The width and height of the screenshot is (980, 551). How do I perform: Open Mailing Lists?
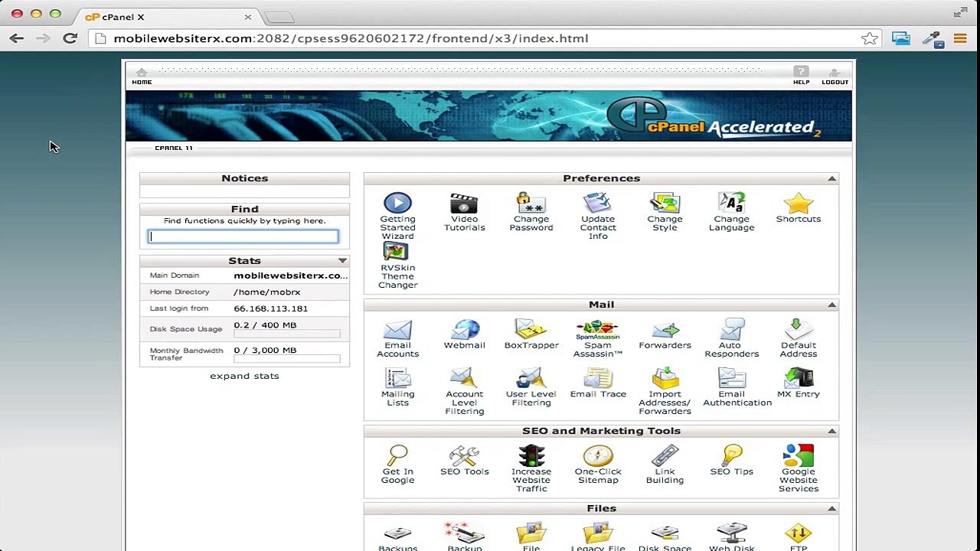[397, 387]
